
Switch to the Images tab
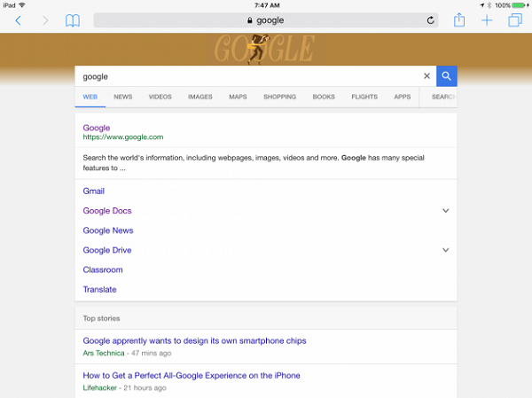coord(200,97)
